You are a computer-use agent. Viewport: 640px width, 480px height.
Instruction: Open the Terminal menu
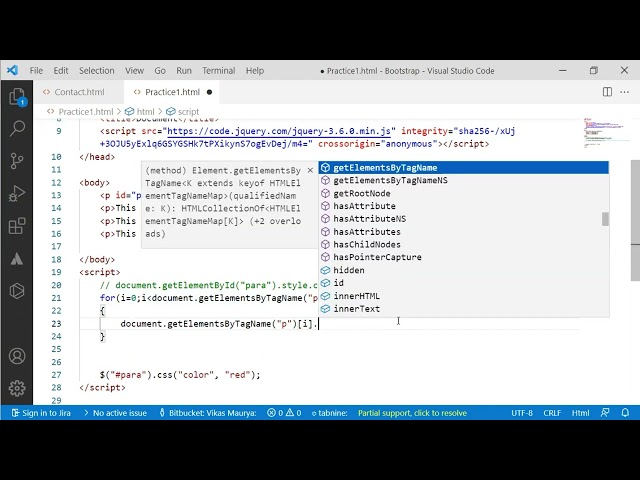click(219, 71)
